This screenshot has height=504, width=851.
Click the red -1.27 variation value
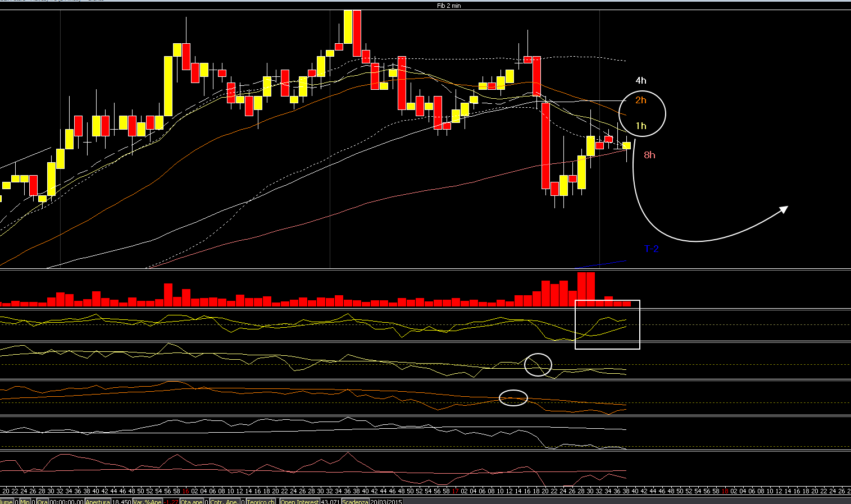click(171, 502)
